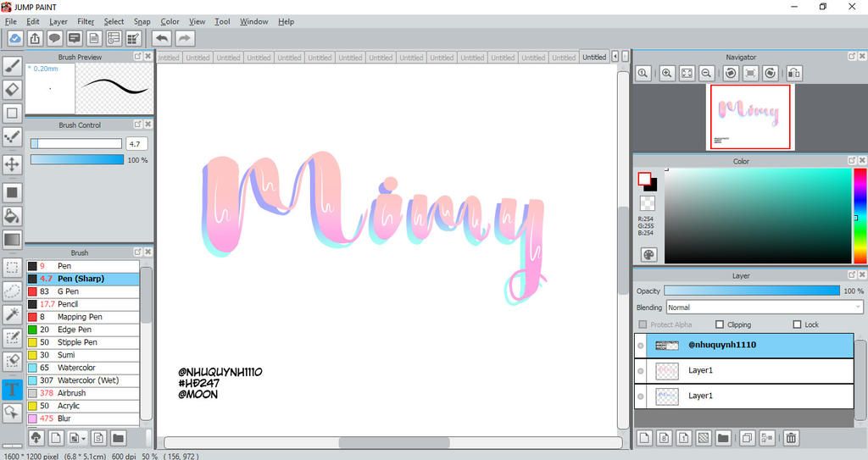
Task: Choose the rectangular Select tool
Action: tap(12, 268)
